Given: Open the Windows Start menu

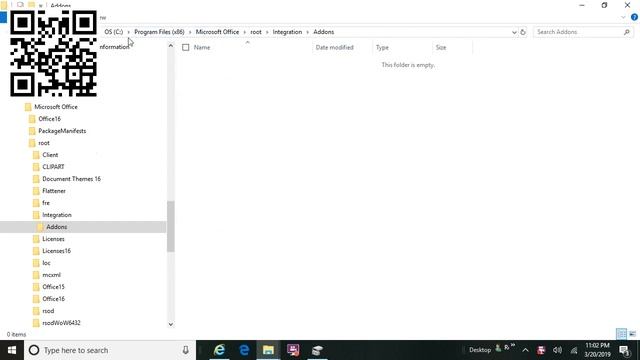Looking at the screenshot, I should point(12,350).
